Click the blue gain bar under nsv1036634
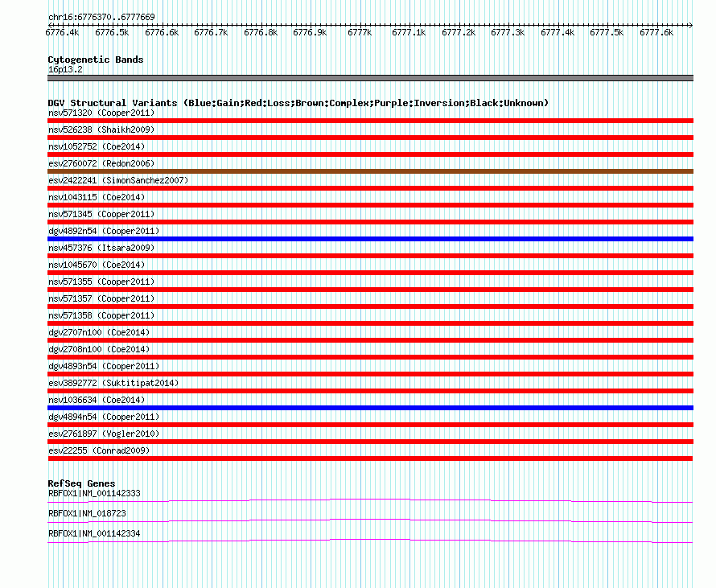 click(x=370, y=408)
